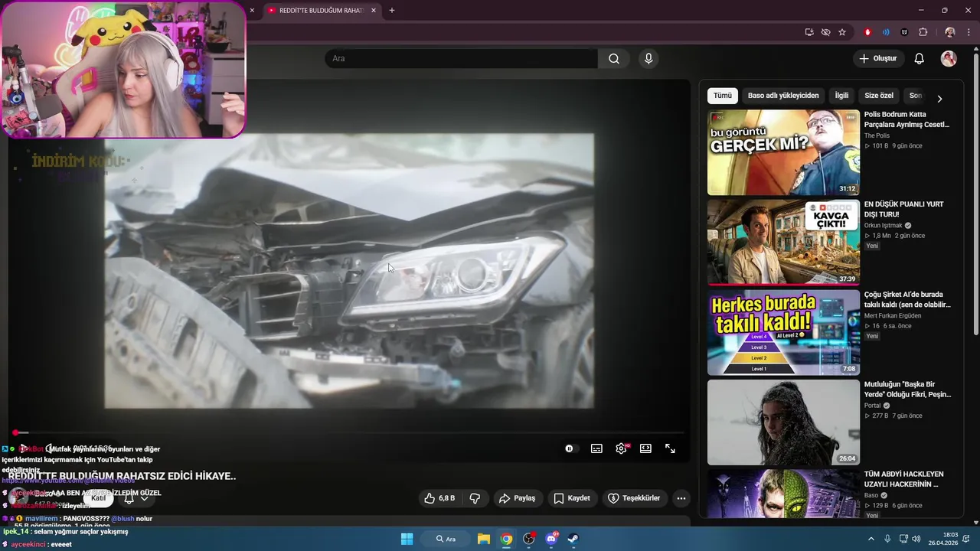Open video player settings gear
The image size is (980, 551).
621,448
